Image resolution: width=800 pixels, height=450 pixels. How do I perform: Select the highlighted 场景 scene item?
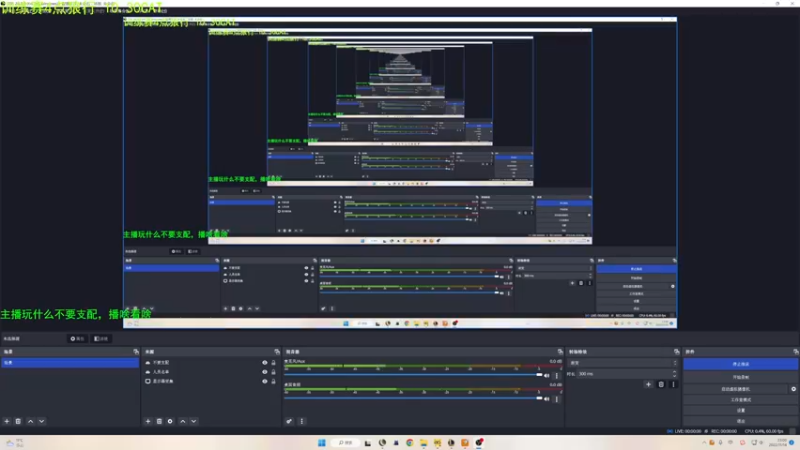pyautogui.click(x=69, y=363)
